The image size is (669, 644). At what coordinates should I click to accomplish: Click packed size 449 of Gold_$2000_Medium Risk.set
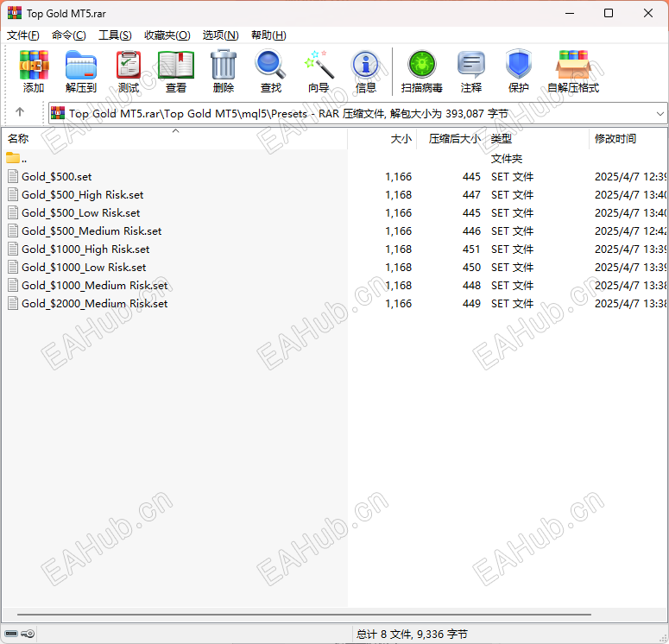(471, 303)
